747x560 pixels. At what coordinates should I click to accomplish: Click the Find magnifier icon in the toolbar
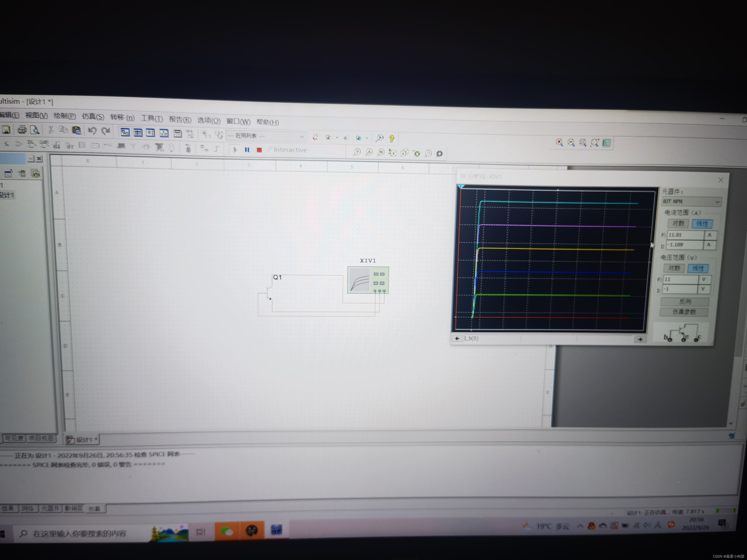click(x=380, y=138)
